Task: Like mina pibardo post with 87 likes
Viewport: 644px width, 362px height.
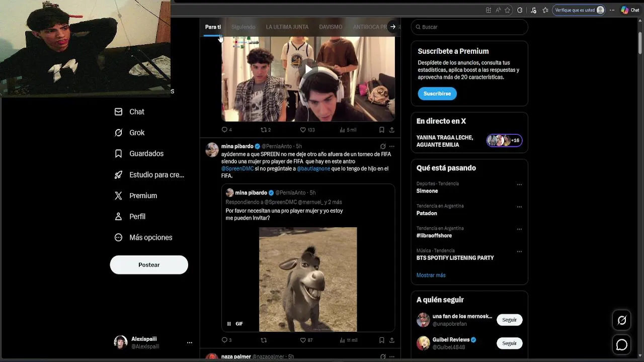Action: pyautogui.click(x=306, y=340)
